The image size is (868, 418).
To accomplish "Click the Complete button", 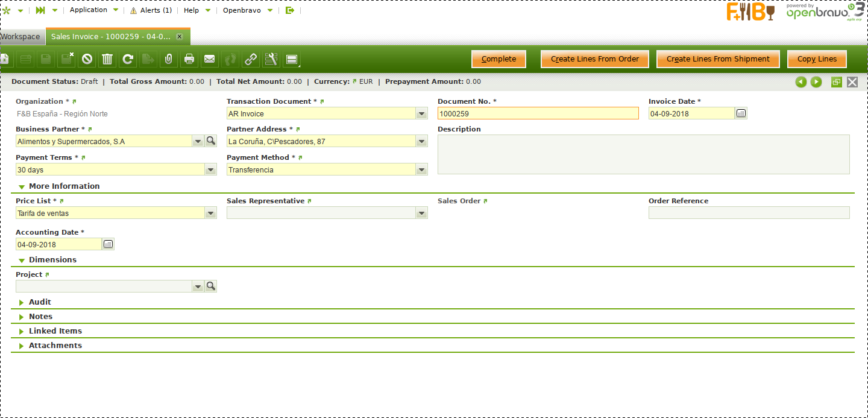I will point(498,59).
